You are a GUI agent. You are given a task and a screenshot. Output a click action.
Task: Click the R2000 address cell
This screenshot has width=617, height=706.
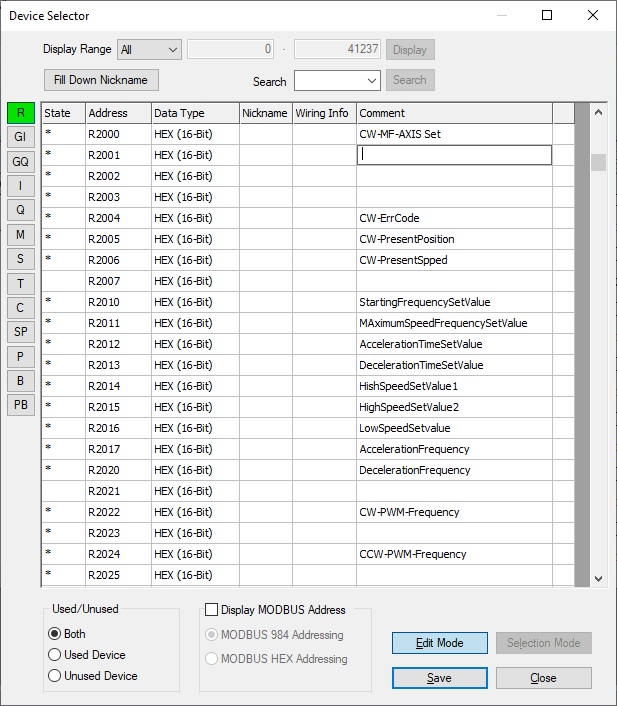click(x=118, y=134)
